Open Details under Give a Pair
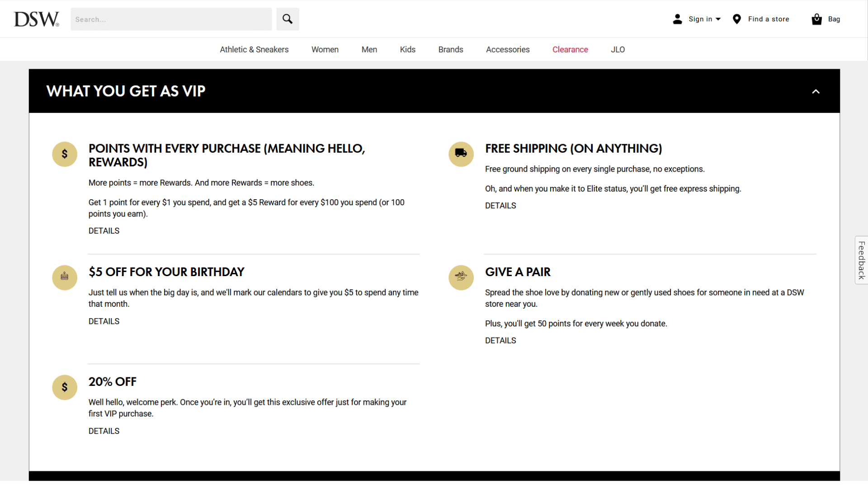The width and height of the screenshot is (868, 488). pos(500,341)
